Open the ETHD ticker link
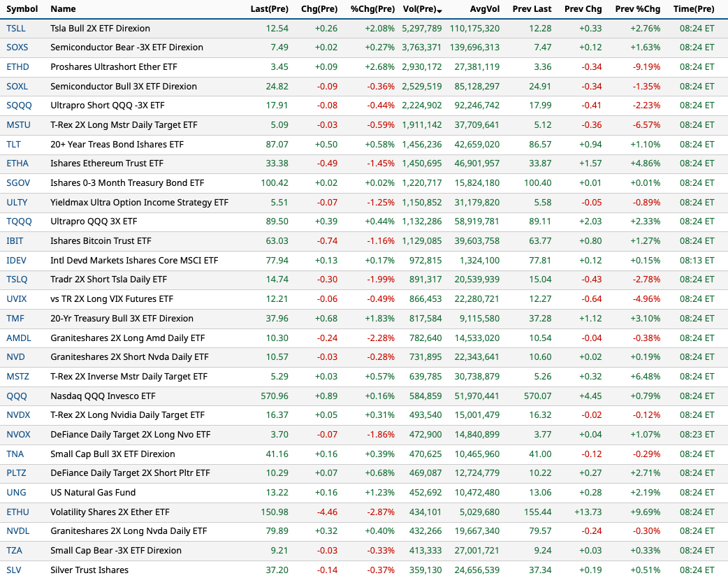The image size is (728, 578). [x=17, y=67]
